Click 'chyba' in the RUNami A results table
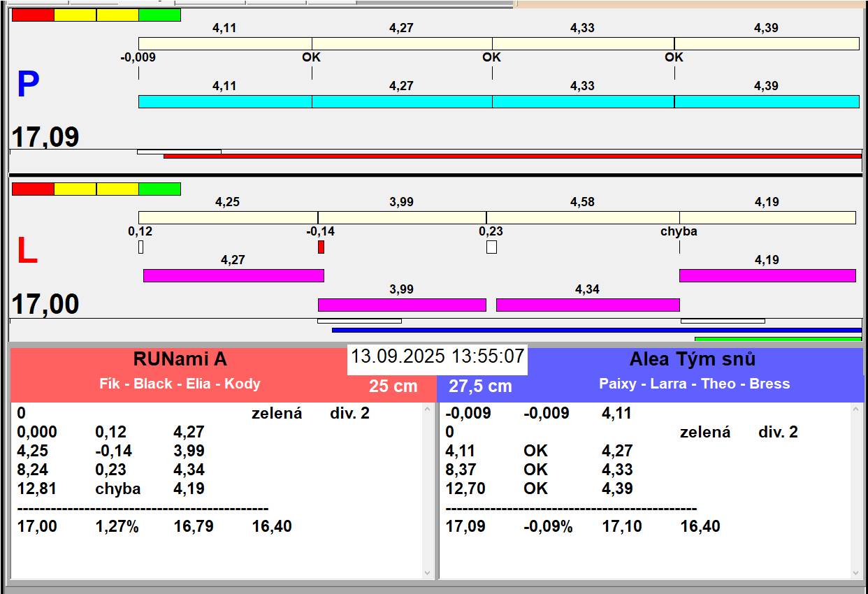This screenshot has height=594, width=868. pos(117,488)
